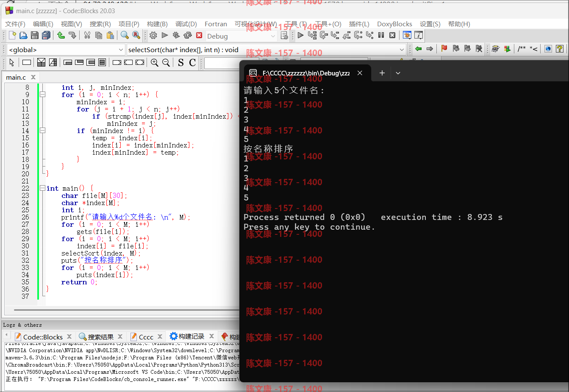Insert a DoxyBlocks line comment *<
Viewport: 569px width, 392px height.
tap(533, 49)
